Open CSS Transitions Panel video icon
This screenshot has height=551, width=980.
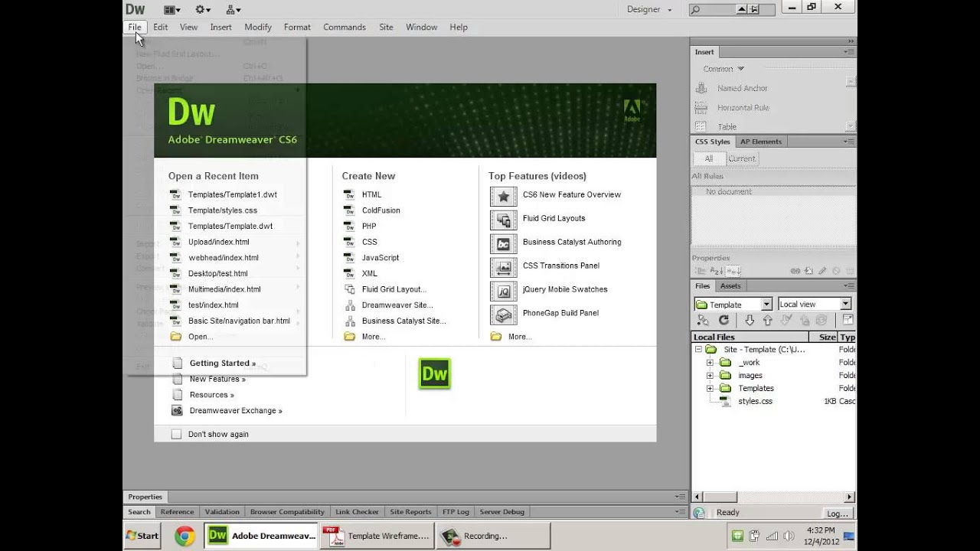coord(503,266)
